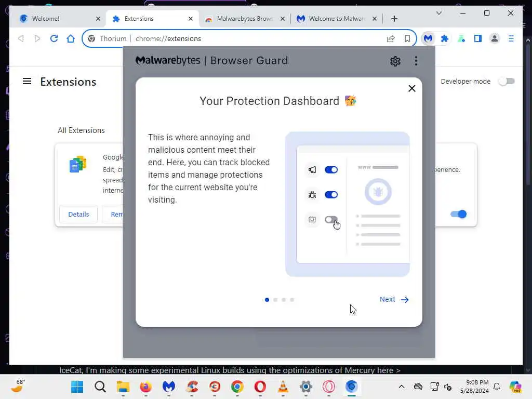532x399 pixels.
Task: Open Malwarebytes app from taskbar
Action: pyautogui.click(x=169, y=387)
